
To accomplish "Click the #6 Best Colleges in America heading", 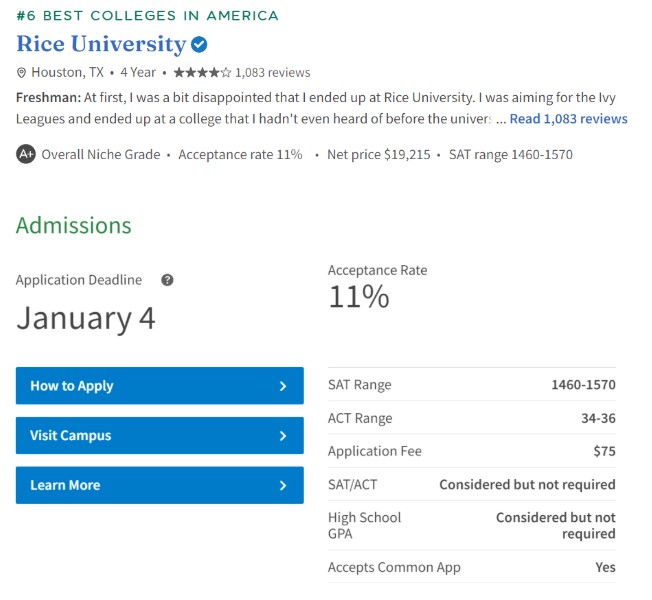I will [x=147, y=16].
